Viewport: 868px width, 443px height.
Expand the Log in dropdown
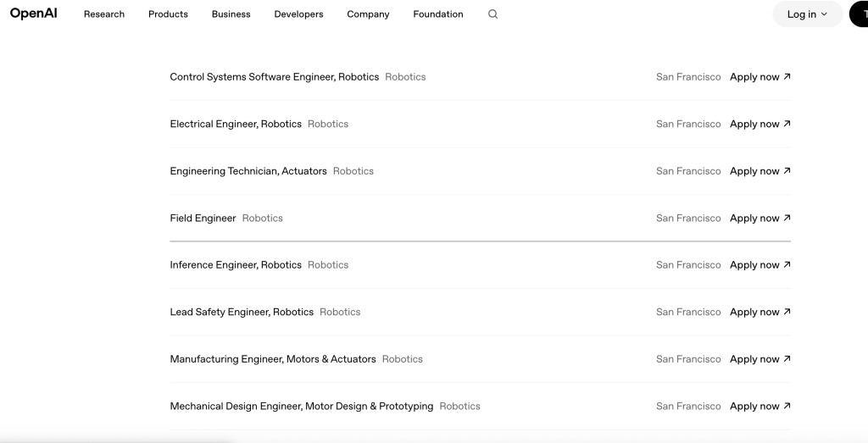[808, 14]
